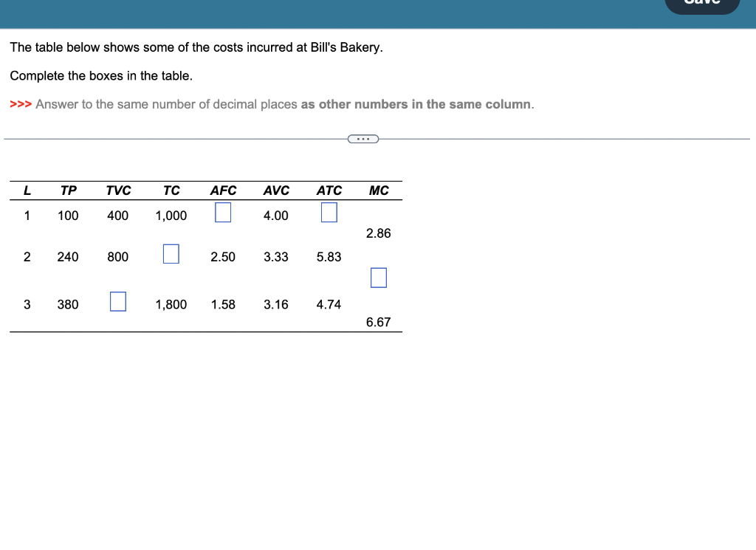Select the TP column header
Image resolution: width=756 pixels, height=550 pixels.
68,190
